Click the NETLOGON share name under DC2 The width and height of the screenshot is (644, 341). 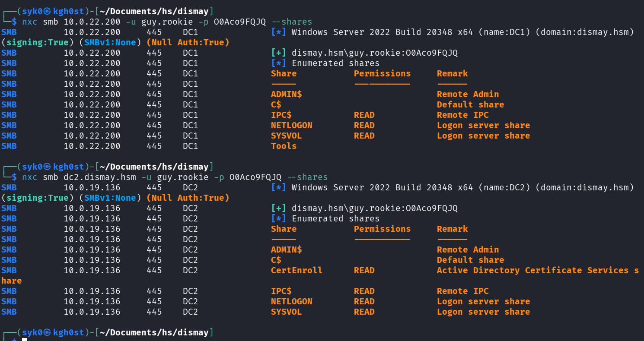tap(291, 301)
